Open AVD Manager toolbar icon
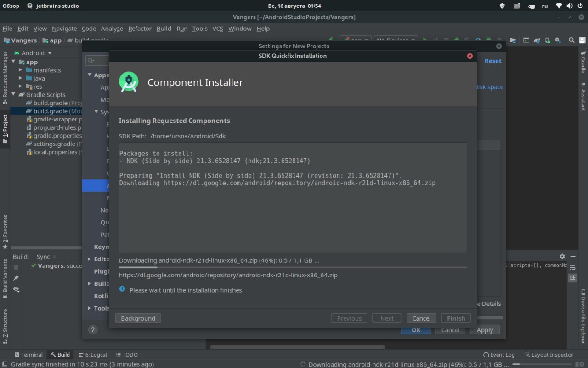 click(x=548, y=40)
